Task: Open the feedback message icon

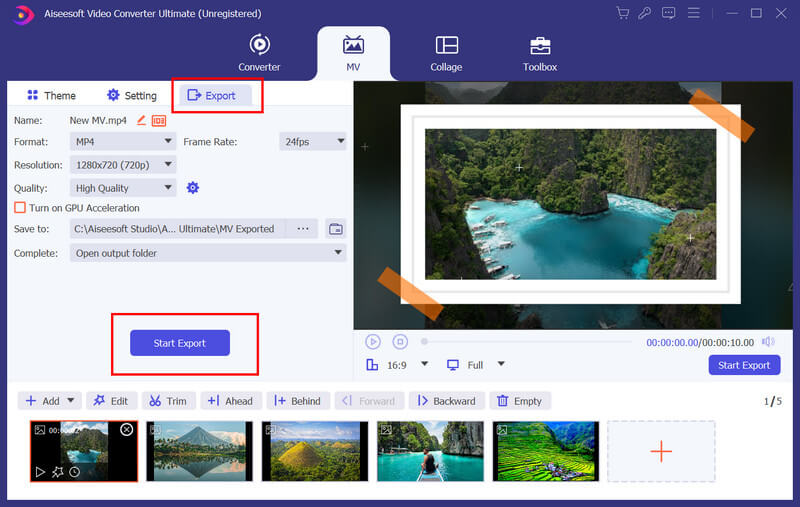Action: tap(668, 13)
